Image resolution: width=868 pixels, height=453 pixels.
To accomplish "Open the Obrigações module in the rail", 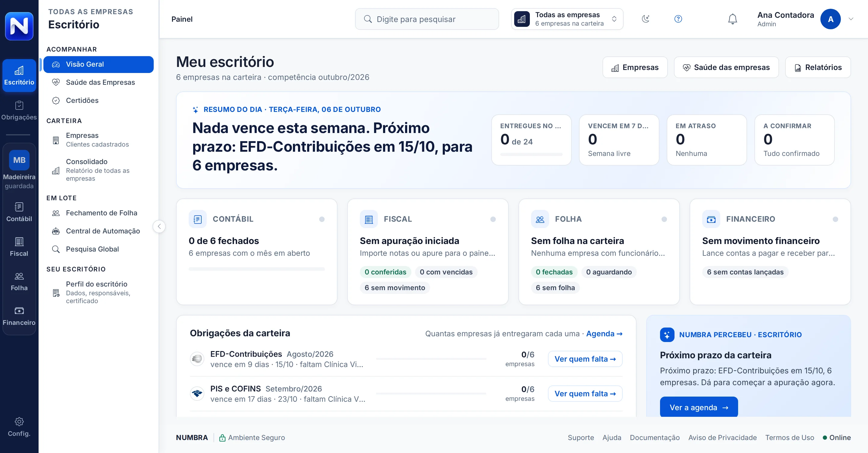I will 19,111.
